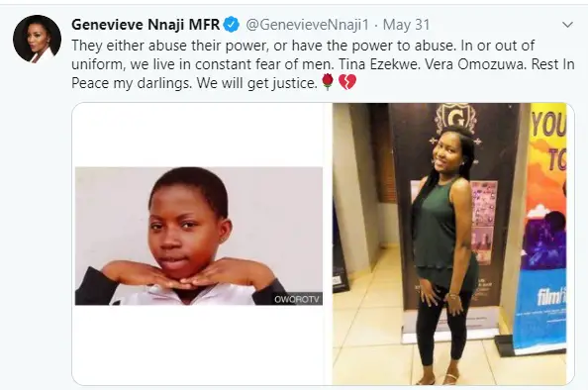Click the broken heart emoji
The image size is (588, 390).
coord(347,82)
